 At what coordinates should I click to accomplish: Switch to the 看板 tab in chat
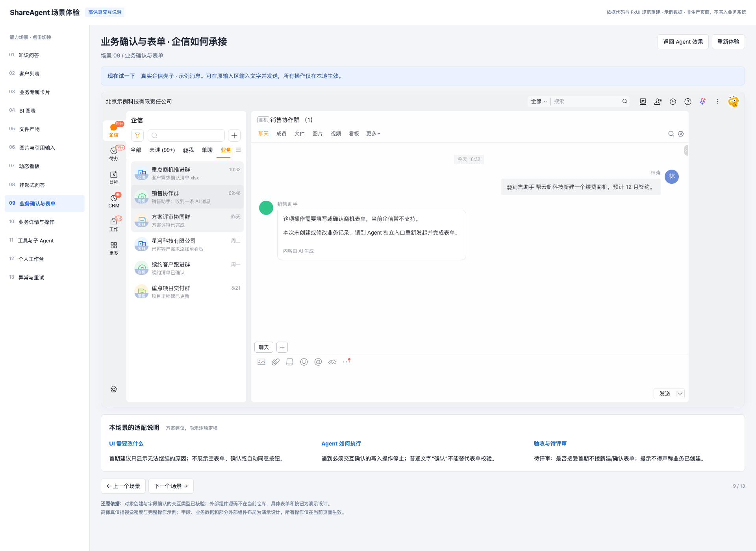click(354, 134)
